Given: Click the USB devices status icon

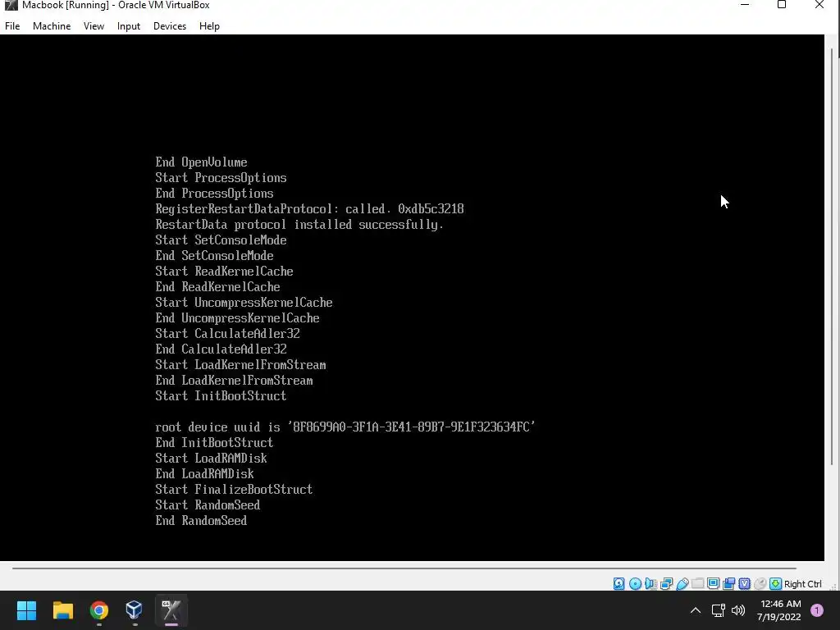Looking at the screenshot, I should click(682, 584).
